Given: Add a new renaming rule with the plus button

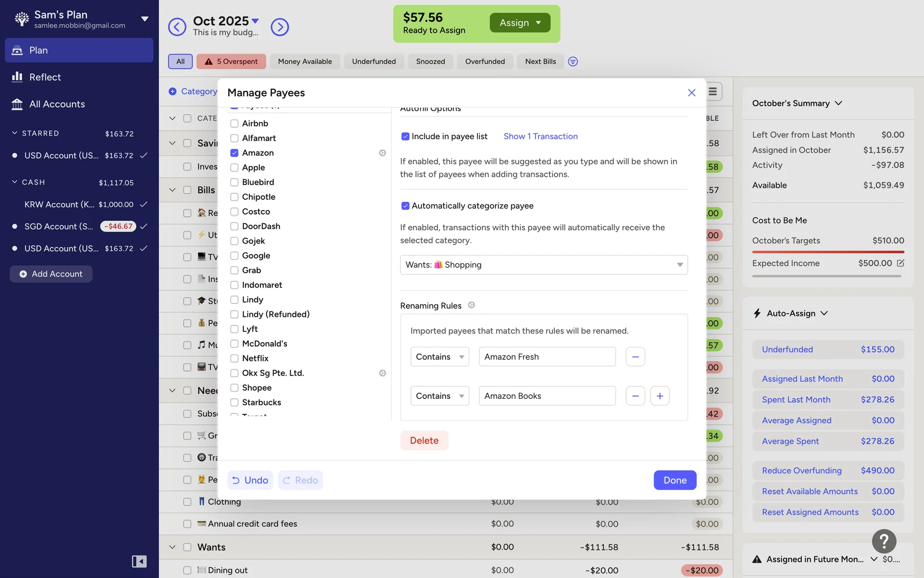Looking at the screenshot, I should pos(659,395).
